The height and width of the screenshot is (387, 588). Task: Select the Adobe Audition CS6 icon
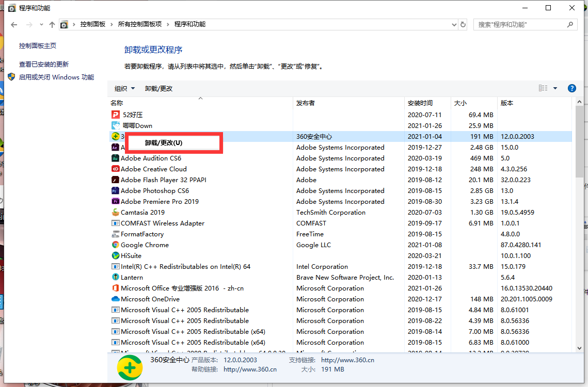pyautogui.click(x=116, y=158)
